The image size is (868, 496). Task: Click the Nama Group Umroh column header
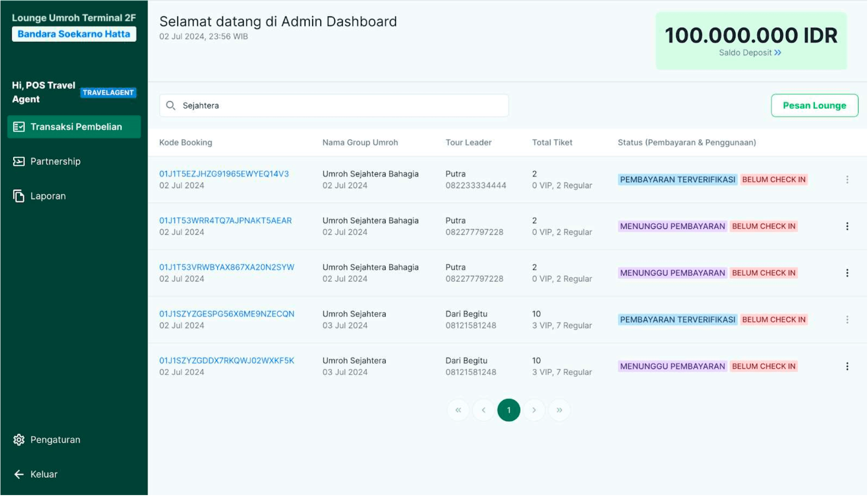tap(360, 143)
